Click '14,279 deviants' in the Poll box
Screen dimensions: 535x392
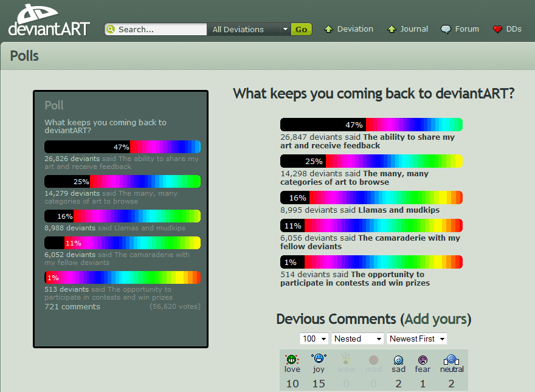click(x=72, y=193)
